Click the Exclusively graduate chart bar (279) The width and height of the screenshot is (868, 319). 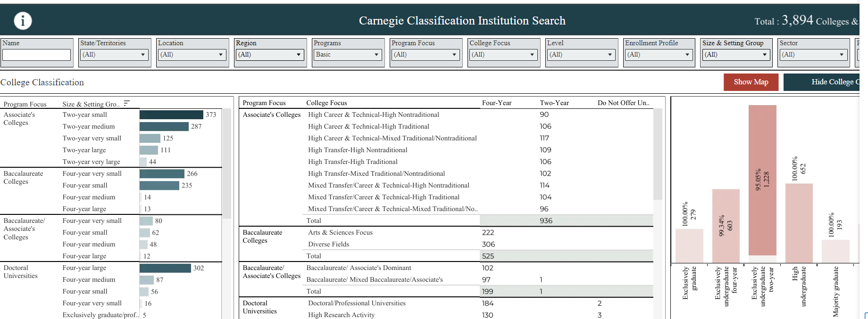pyautogui.click(x=689, y=245)
